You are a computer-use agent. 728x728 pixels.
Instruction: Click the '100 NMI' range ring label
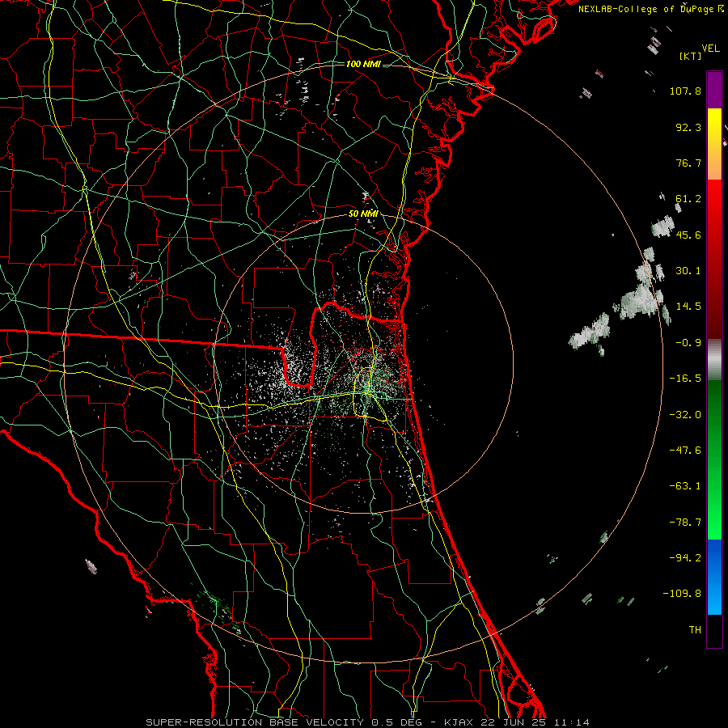(363, 64)
